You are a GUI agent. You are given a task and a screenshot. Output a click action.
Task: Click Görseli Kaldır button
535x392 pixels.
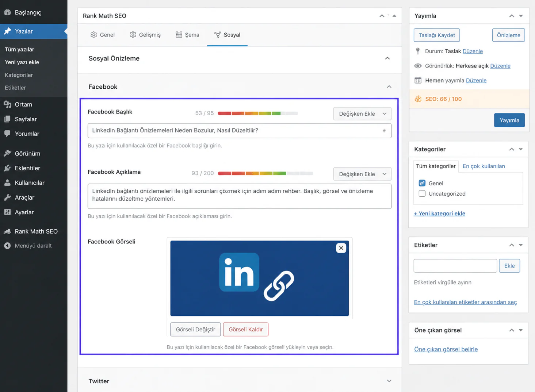pos(246,329)
